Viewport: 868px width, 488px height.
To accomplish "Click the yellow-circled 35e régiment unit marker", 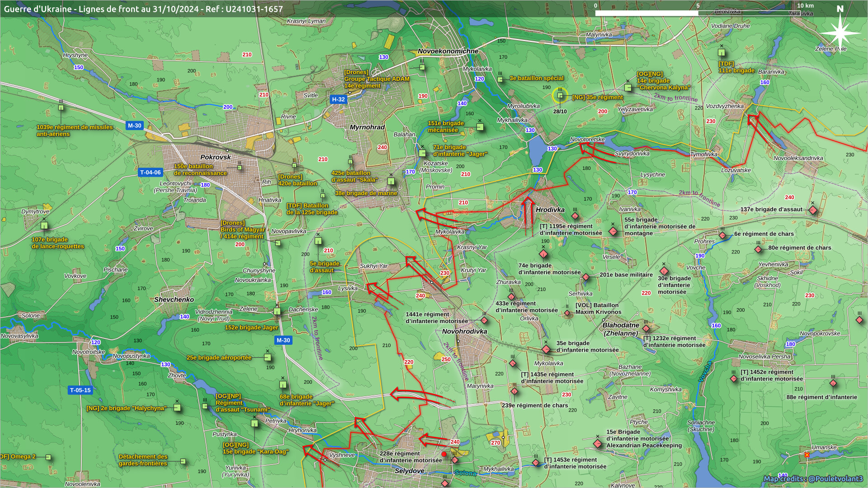I will pos(560,95).
